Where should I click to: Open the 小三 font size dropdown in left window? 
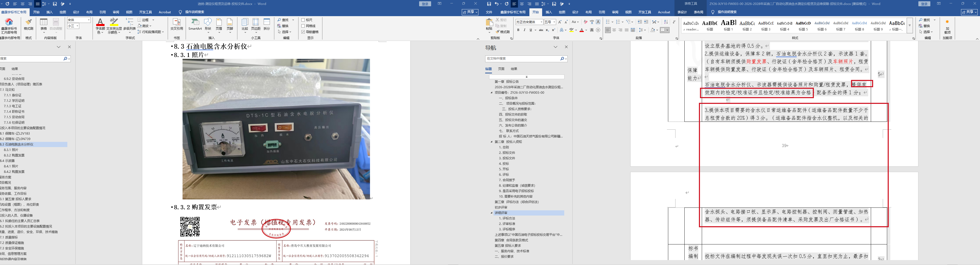(x=77, y=26)
